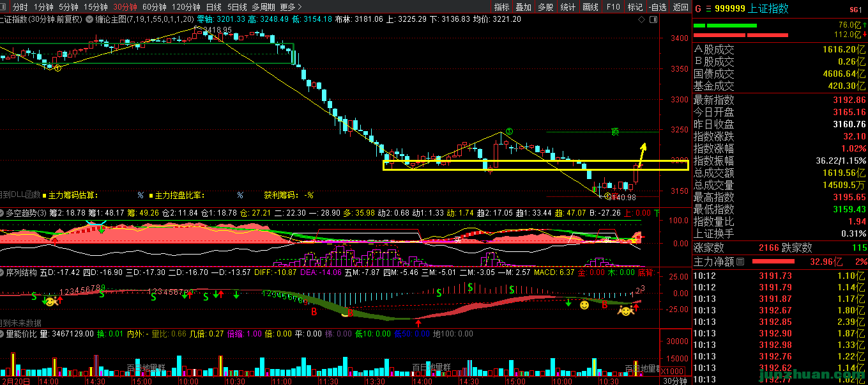Click the A股成交 value 1616.20亿

845,49
